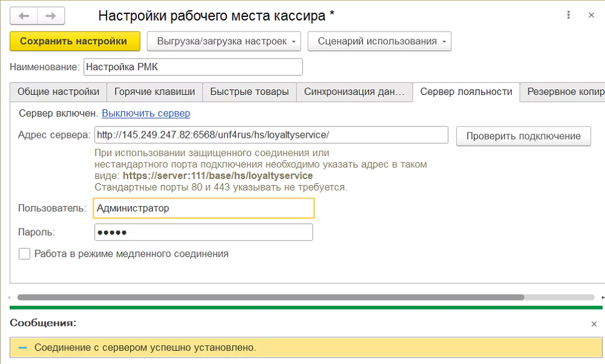
Task: Click the horizontal scrollbar thumb
Action: coord(271,297)
